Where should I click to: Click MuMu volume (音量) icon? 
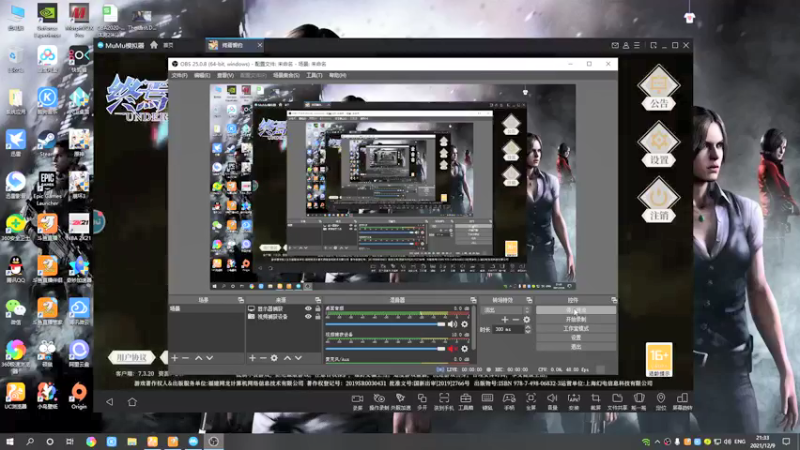(x=552, y=402)
